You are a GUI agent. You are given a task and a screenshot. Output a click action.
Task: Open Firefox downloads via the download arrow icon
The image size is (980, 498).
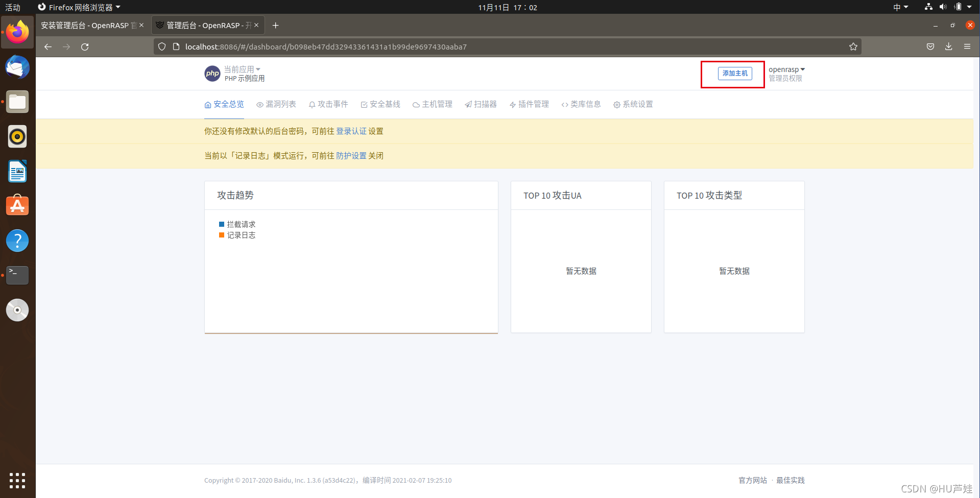948,46
